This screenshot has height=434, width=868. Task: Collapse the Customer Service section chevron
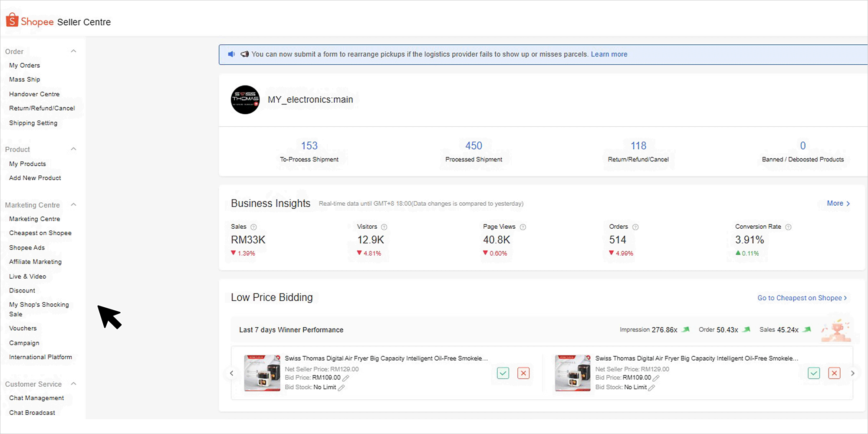click(73, 384)
